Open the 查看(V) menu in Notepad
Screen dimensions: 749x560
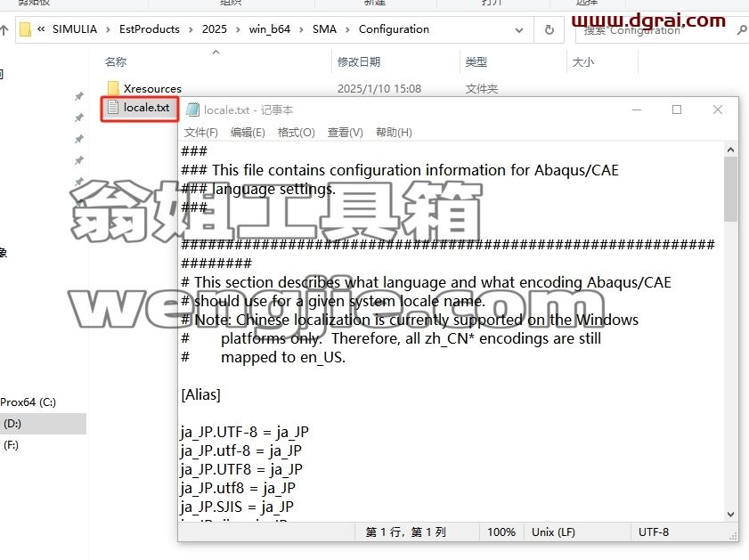point(345,133)
